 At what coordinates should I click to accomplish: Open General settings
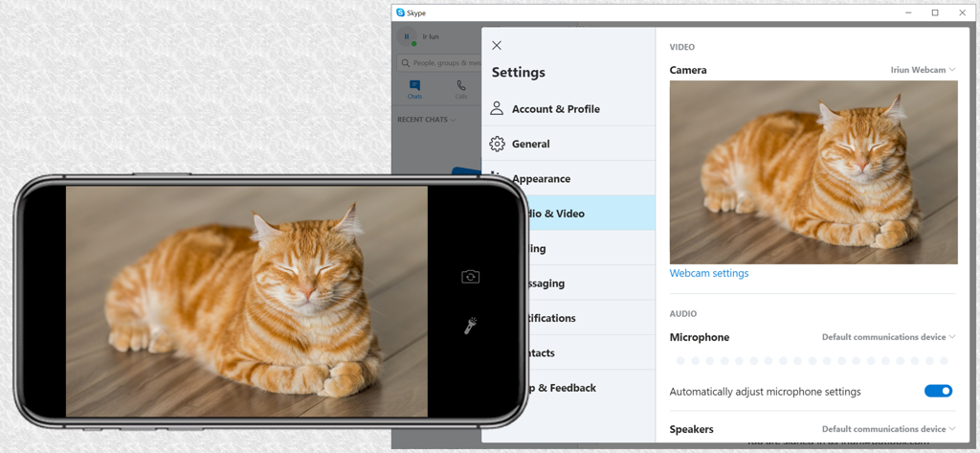click(568, 144)
